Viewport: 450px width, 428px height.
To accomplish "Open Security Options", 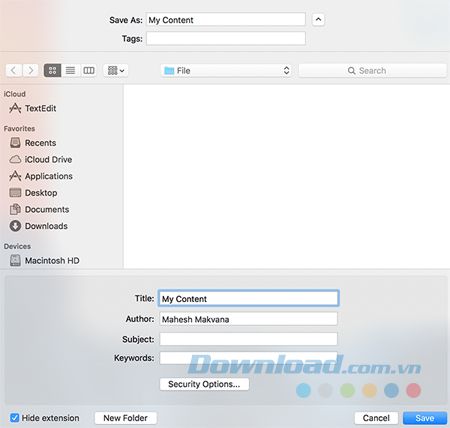I will coord(204,384).
